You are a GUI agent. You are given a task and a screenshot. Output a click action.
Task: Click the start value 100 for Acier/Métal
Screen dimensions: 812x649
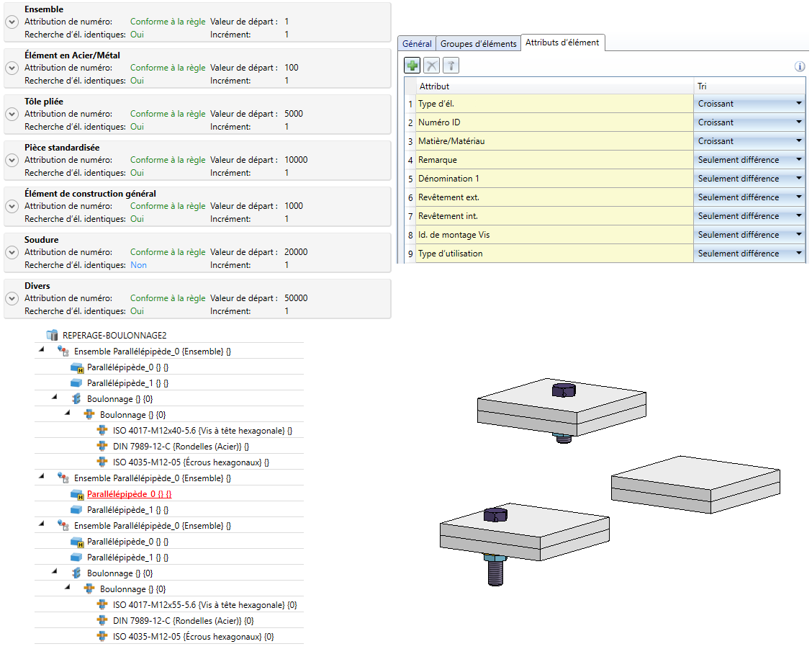[292, 68]
